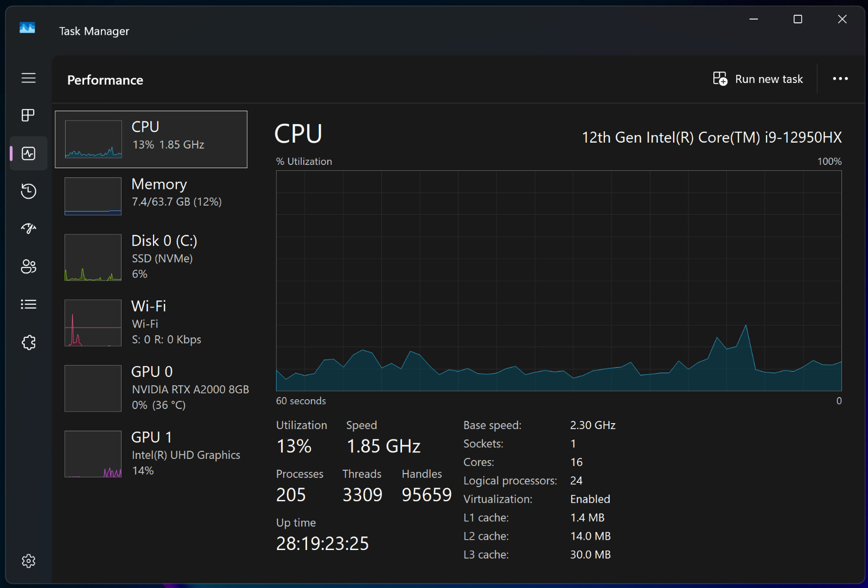
Task: Click the L3 cache value 30.0 MB
Action: click(591, 555)
